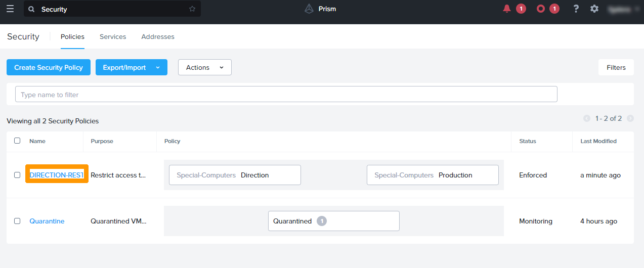Open the question mark help menu

(x=576, y=9)
